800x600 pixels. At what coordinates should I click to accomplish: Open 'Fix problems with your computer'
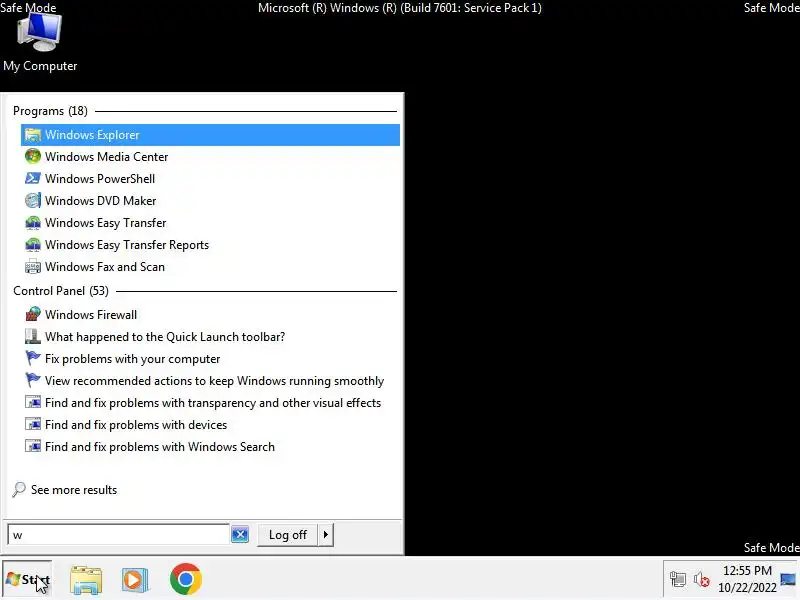(x=210, y=358)
